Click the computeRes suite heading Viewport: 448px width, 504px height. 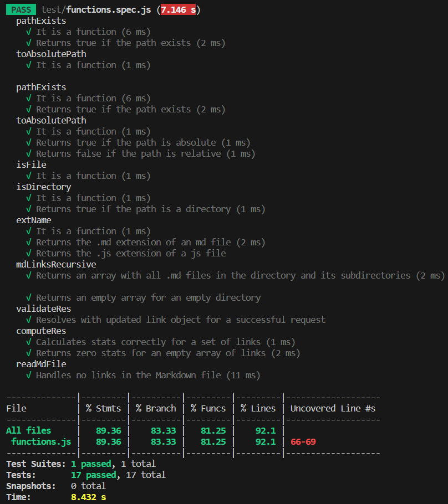41,331
